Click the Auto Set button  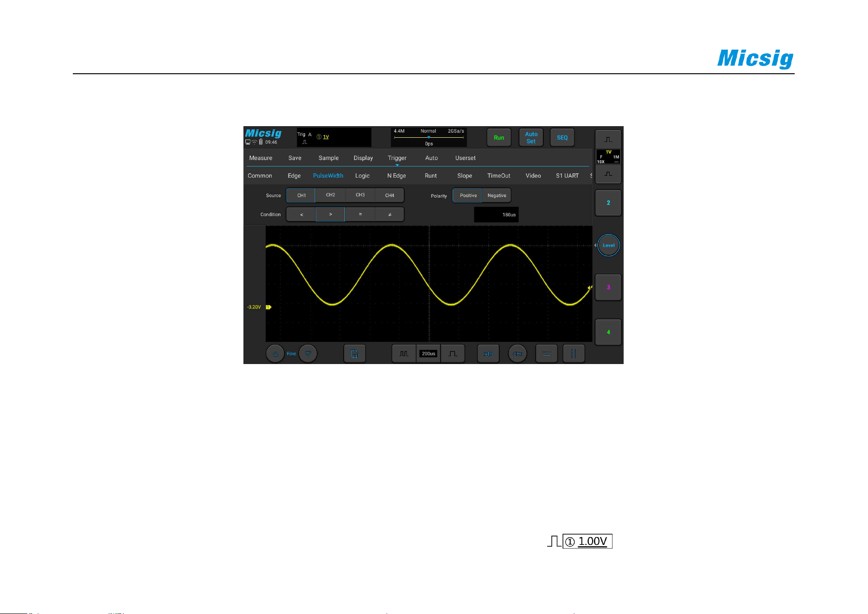pos(531,138)
